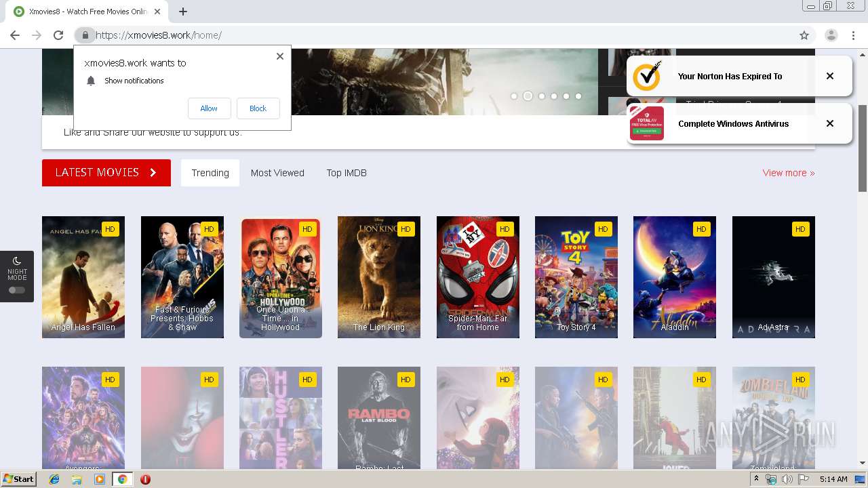Follow the View more link

tap(789, 173)
